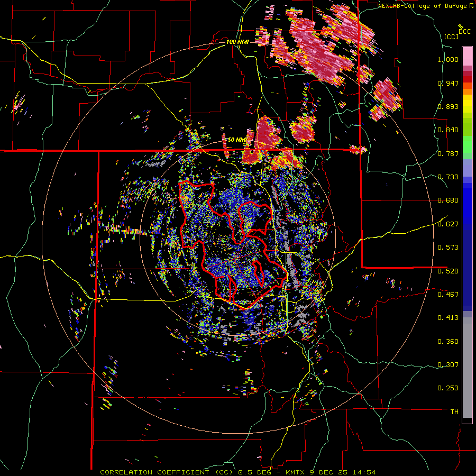Select the 0.787 color scale label
Screen dimensions: 476x476
[448, 153]
